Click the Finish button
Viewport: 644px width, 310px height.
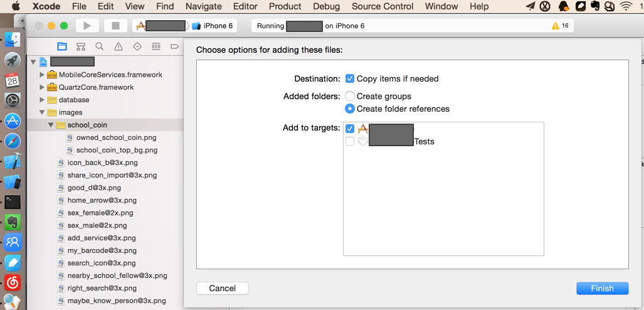point(602,288)
